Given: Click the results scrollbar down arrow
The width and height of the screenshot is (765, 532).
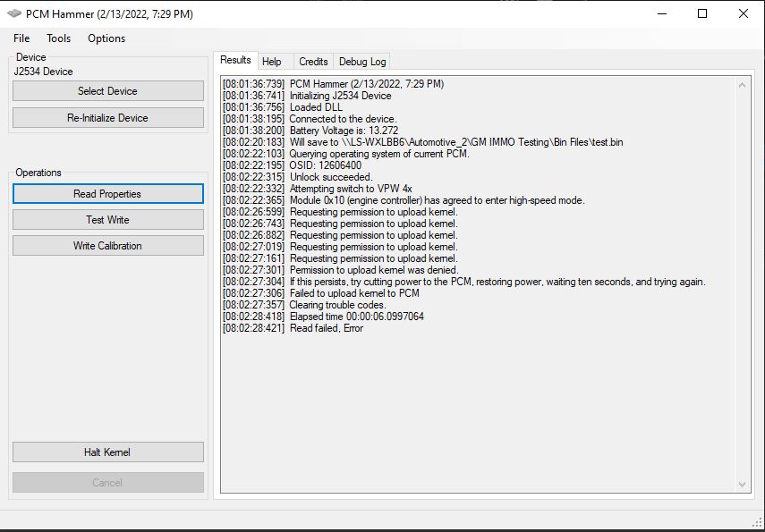Looking at the screenshot, I should click(742, 485).
